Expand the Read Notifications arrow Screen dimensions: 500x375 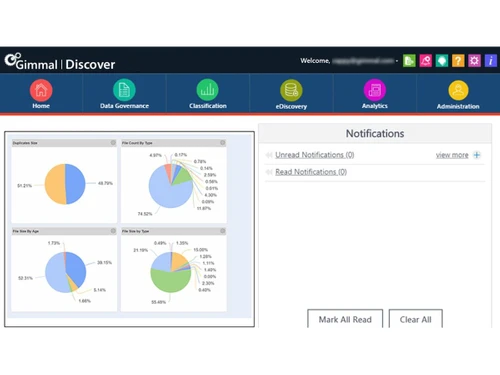point(269,172)
